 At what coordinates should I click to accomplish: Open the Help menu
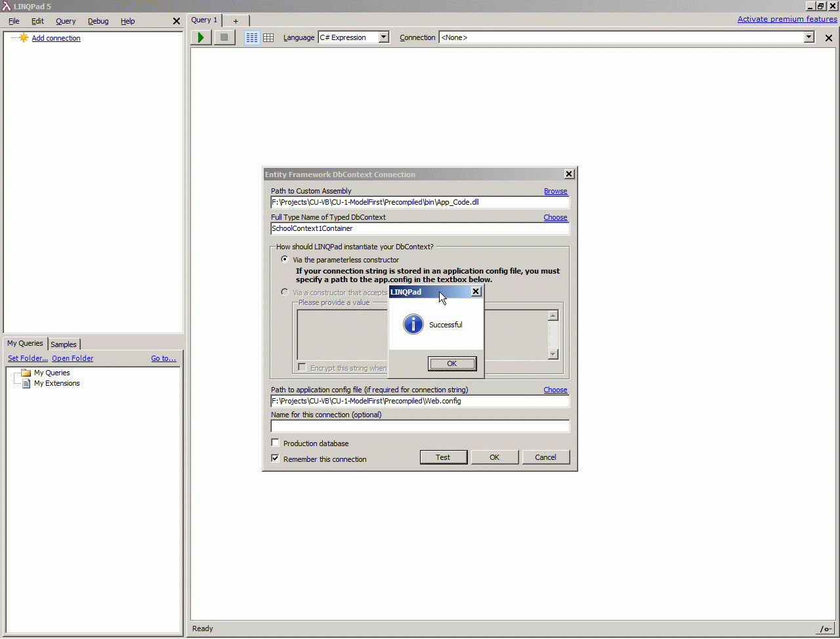coord(128,21)
